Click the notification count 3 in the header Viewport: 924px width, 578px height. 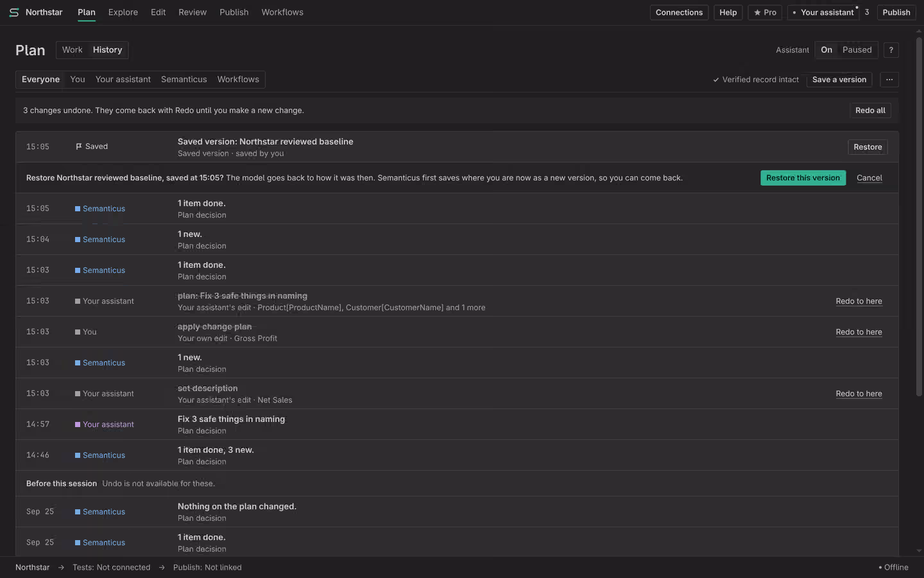(x=867, y=12)
